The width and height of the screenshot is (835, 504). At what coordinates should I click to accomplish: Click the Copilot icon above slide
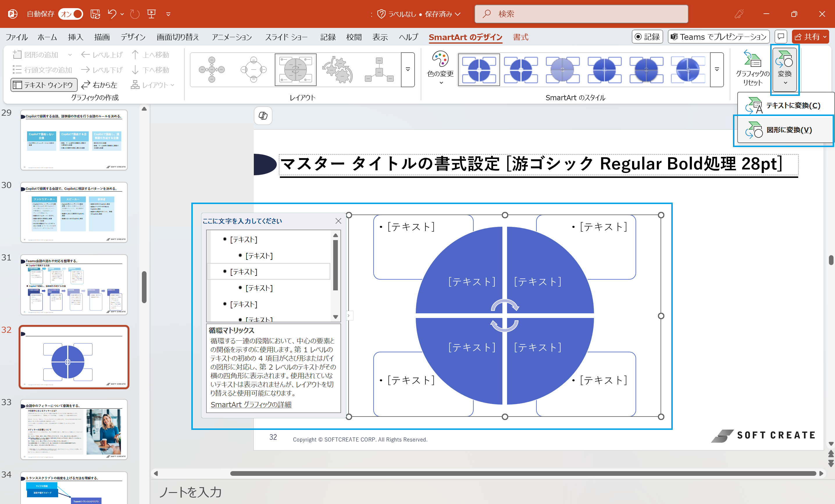point(263,116)
